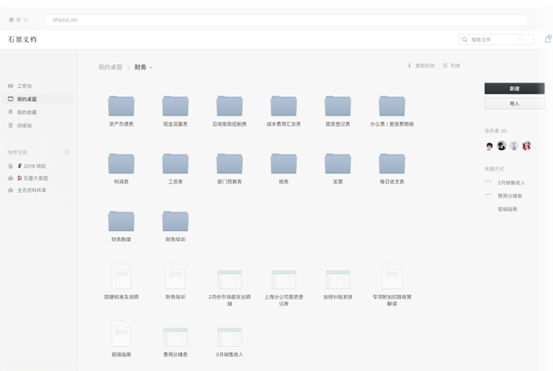Add a collaborator with the plus circle
Screen dimensions: 553x371
click(539, 146)
